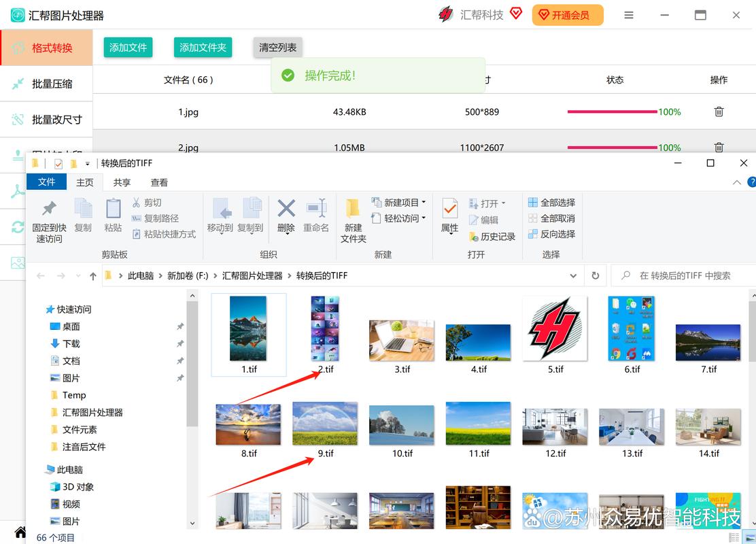Expand the 新建项目 dropdown
This screenshot has width=756, height=544.
point(424,203)
